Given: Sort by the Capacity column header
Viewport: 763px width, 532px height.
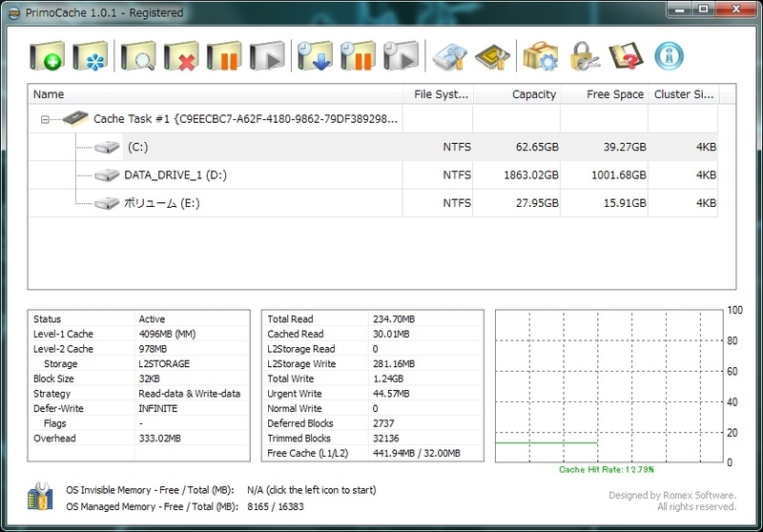Looking at the screenshot, I should point(517,94).
